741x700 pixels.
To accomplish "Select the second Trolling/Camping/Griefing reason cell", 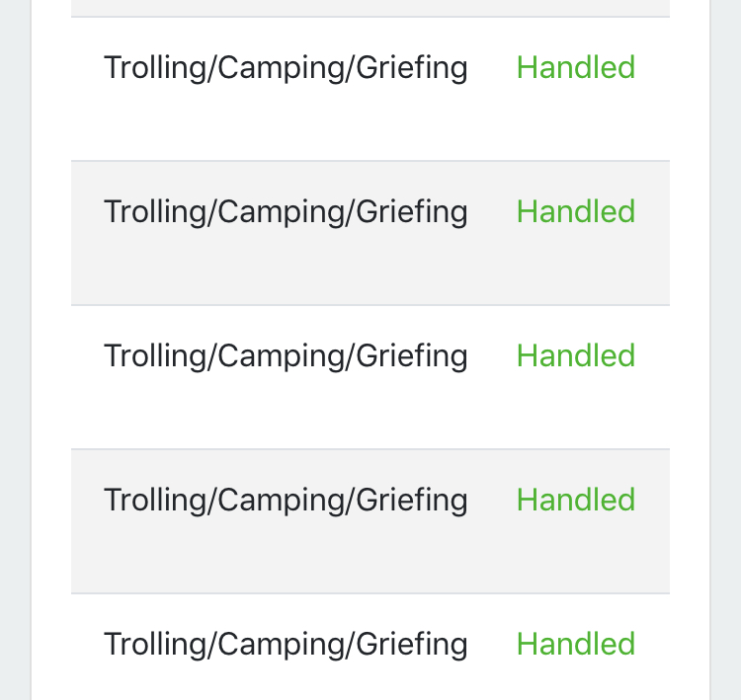I will [x=286, y=212].
